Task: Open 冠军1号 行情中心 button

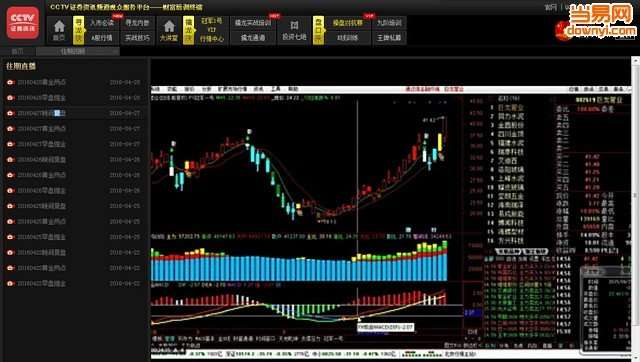Action: (x=211, y=31)
